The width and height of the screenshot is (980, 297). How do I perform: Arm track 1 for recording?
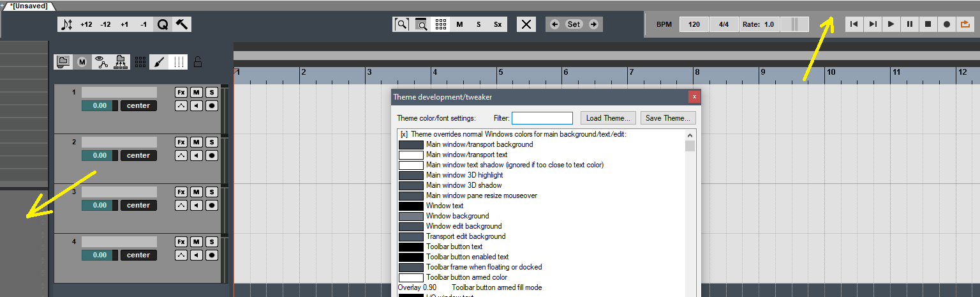point(212,105)
